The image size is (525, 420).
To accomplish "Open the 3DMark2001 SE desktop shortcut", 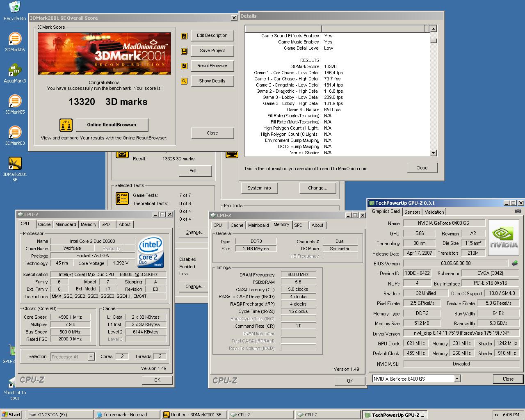I will [15, 169].
